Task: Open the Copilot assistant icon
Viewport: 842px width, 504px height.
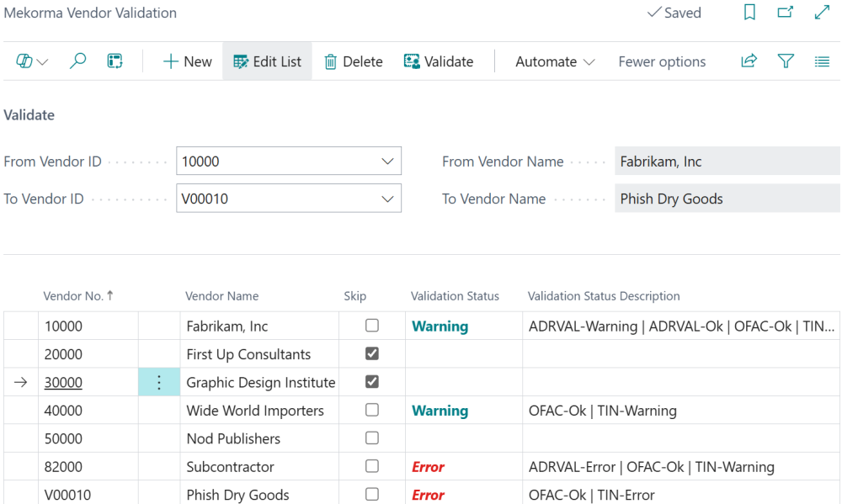Action: pos(26,61)
